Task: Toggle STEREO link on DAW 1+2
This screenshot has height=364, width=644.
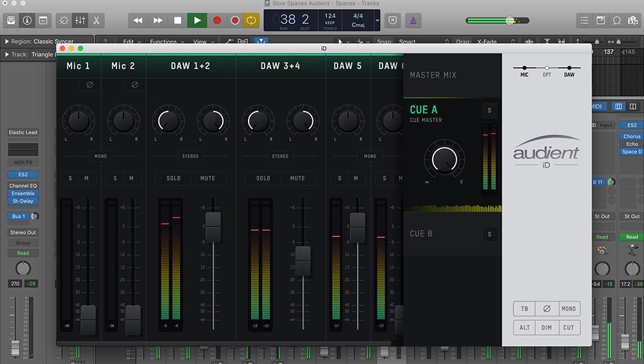Action: 190,156
